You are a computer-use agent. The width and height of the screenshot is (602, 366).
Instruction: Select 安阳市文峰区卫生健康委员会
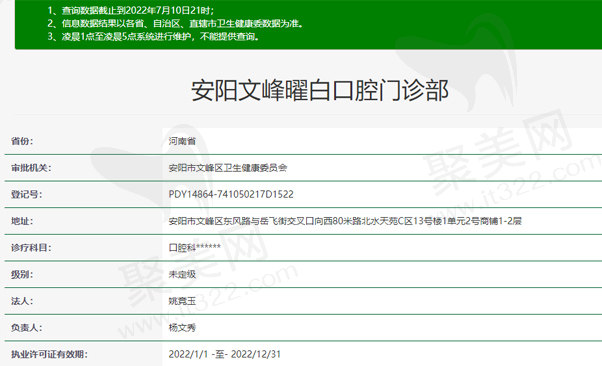tap(228, 168)
